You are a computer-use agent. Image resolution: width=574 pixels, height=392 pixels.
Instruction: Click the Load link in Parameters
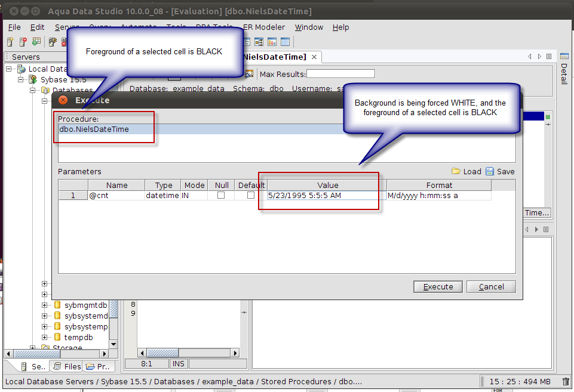472,171
